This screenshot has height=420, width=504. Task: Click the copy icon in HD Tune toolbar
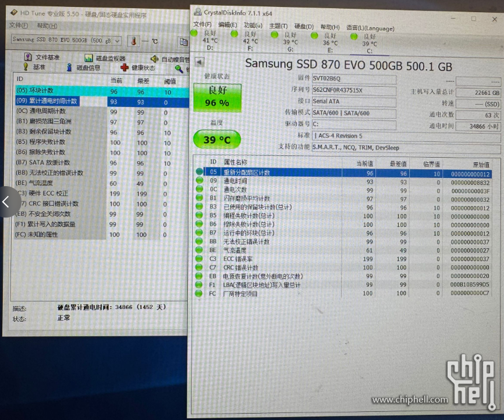tap(183, 42)
